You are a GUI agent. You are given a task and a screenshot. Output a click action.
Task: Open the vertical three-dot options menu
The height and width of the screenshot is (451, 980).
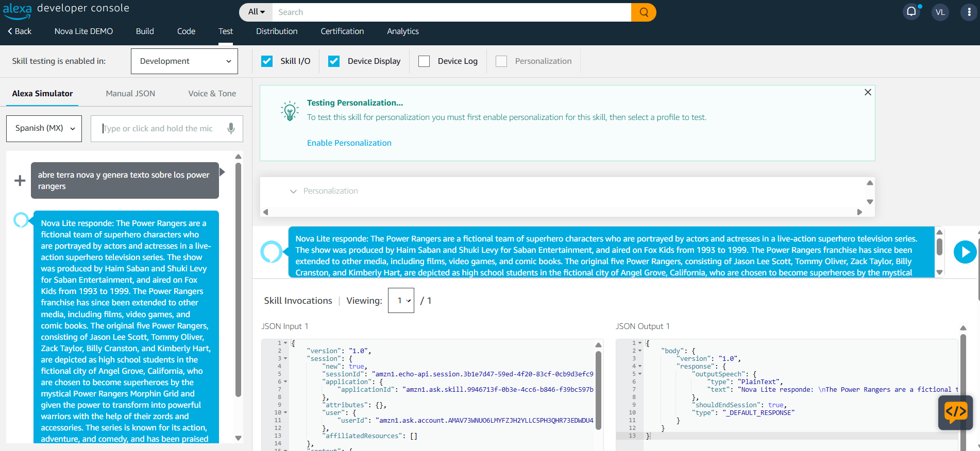coord(969,12)
